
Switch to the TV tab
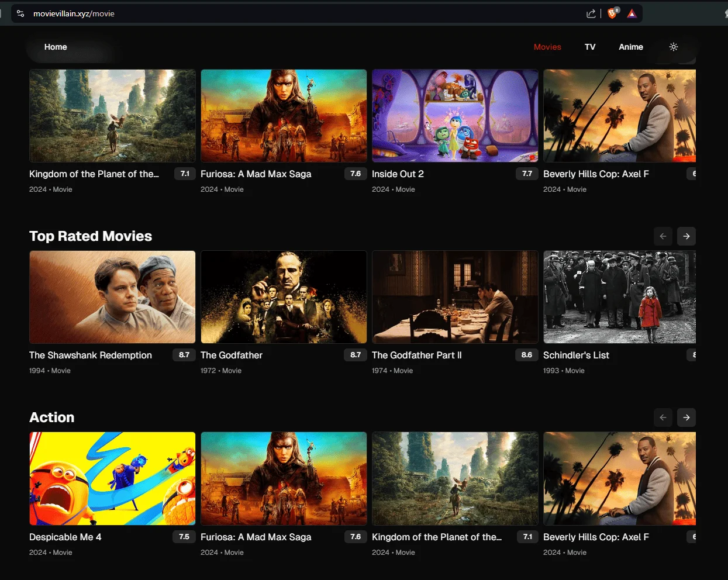[x=590, y=47]
